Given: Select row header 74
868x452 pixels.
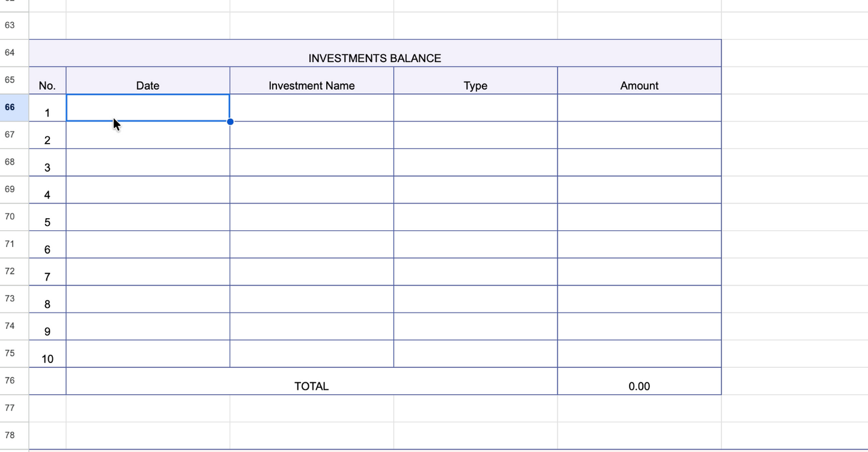Looking at the screenshot, I should point(14,326).
